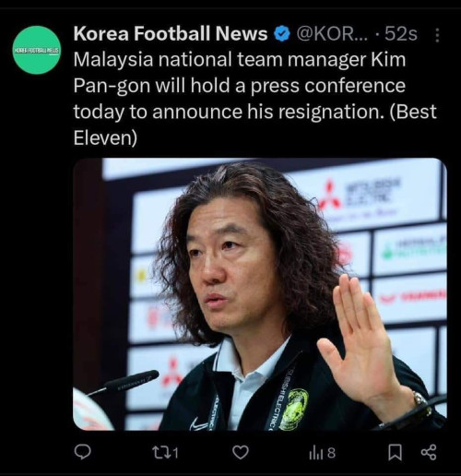This screenshot has height=476, width=461.
Task: Open the attached press conference photo
Action: (x=260, y=294)
